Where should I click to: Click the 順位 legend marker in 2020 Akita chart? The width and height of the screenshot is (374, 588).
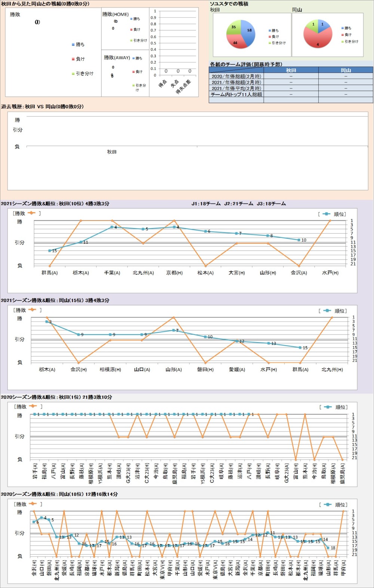coord(328,407)
